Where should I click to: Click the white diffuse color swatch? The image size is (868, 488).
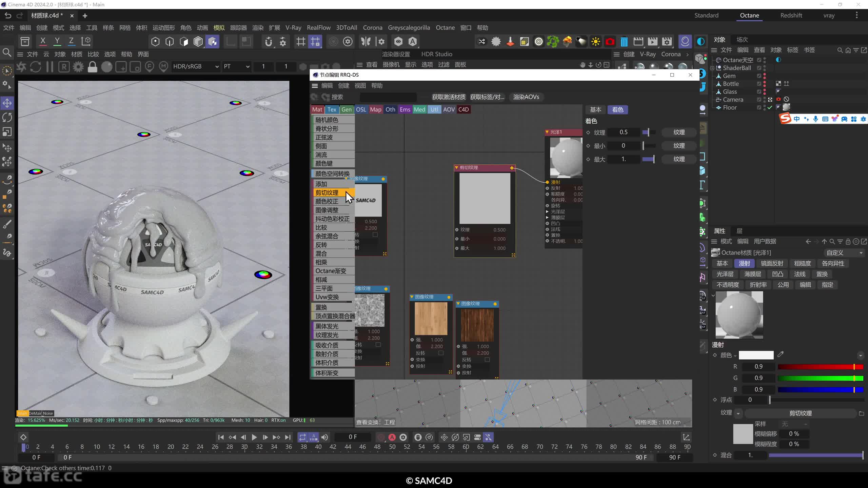756,355
